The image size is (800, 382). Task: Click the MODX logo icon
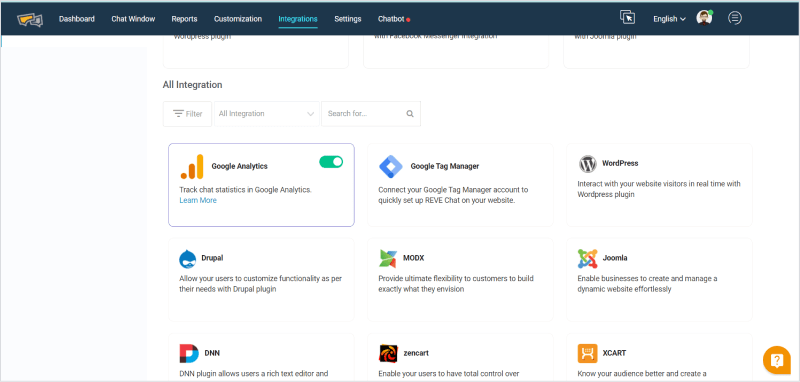pos(388,258)
